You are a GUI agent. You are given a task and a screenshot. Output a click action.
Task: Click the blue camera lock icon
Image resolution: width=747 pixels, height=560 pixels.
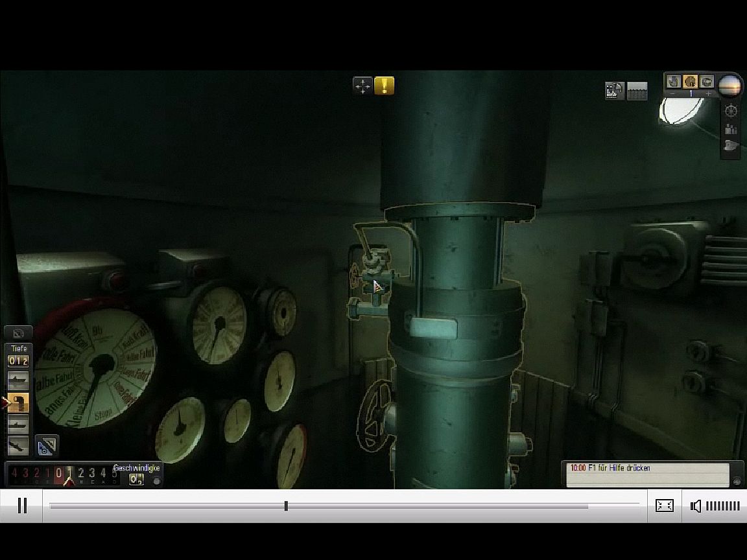pyautogui.click(x=47, y=446)
